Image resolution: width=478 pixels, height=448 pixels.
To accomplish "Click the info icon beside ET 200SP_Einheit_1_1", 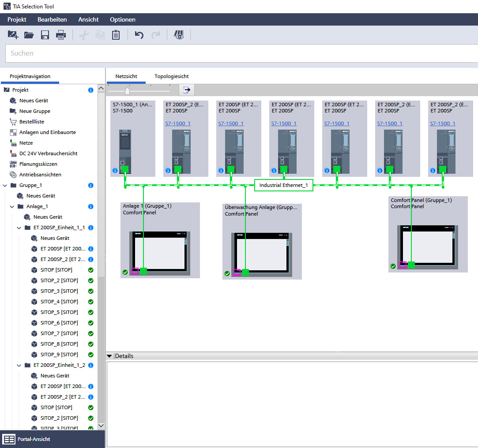I will pos(91,228).
